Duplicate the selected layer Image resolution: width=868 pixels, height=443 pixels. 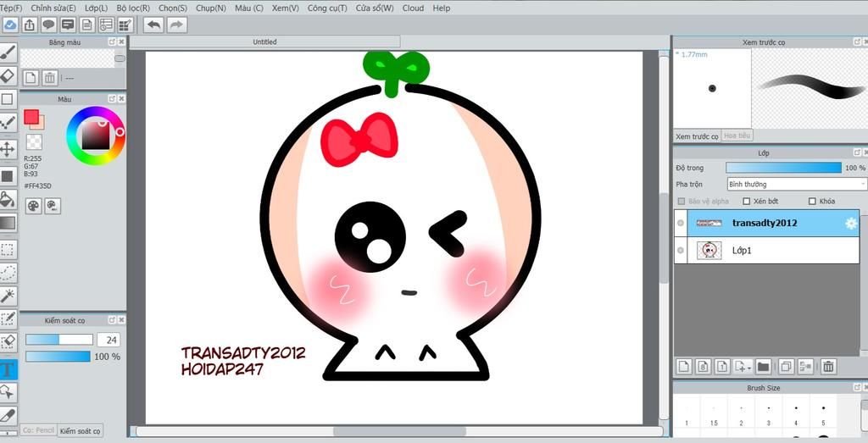[x=786, y=366]
